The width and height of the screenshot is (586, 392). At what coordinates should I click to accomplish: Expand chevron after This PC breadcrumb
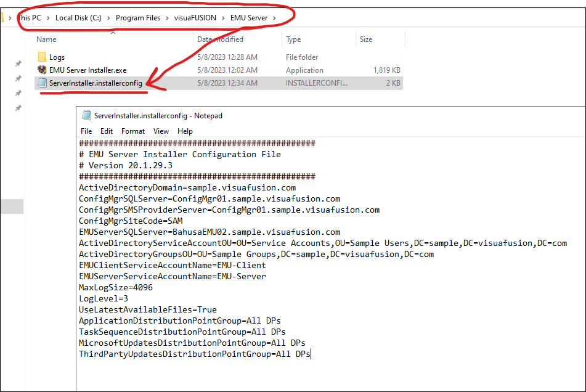[48, 18]
